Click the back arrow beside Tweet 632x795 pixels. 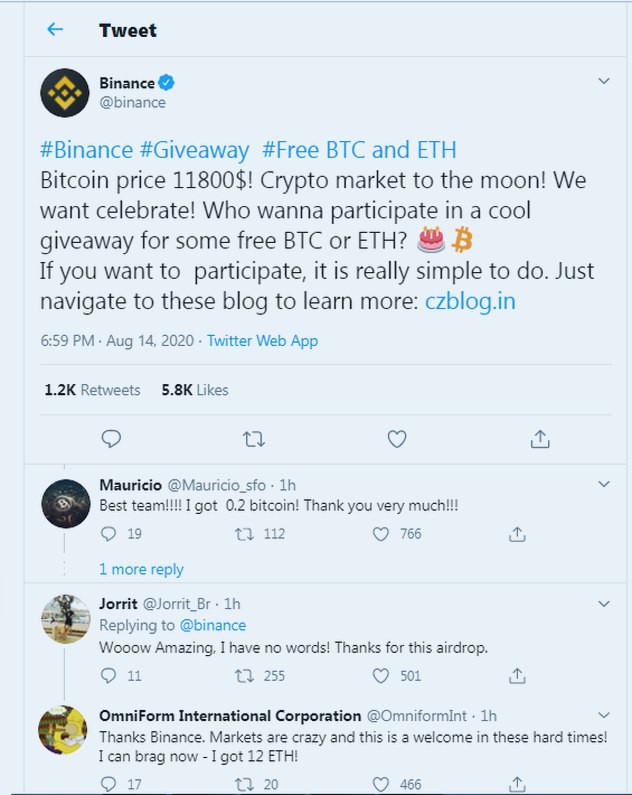pos(55,30)
